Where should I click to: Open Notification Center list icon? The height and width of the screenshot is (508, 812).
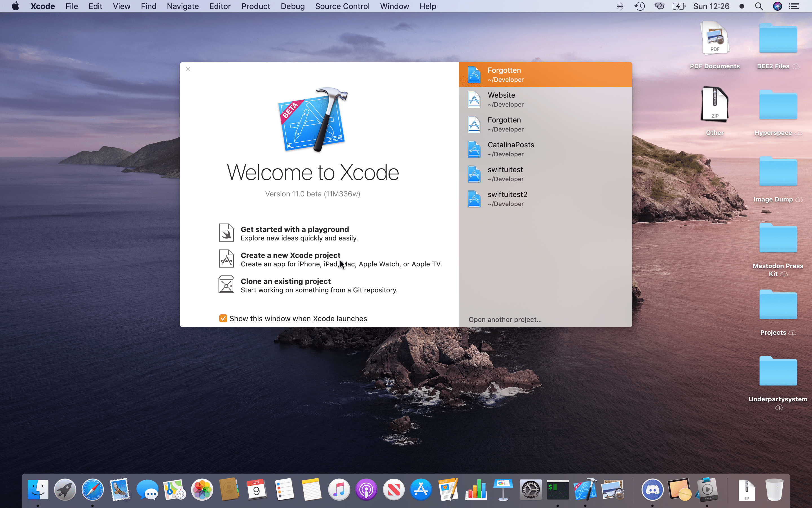pyautogui.click(x=794, y=6)
